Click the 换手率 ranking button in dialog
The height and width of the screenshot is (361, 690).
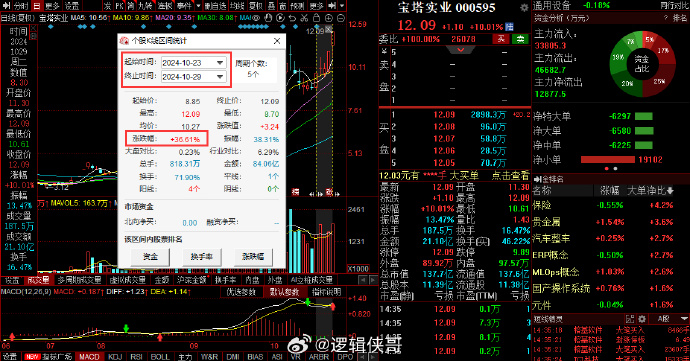202,256
